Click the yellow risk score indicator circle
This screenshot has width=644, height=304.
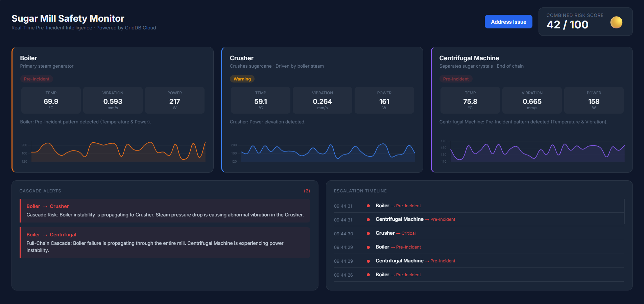tap(616, 22)
